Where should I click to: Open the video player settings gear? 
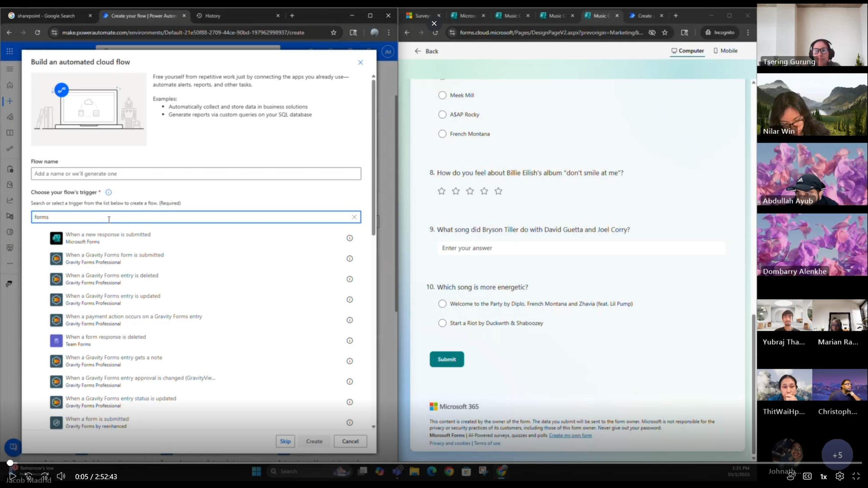point(840,476)
